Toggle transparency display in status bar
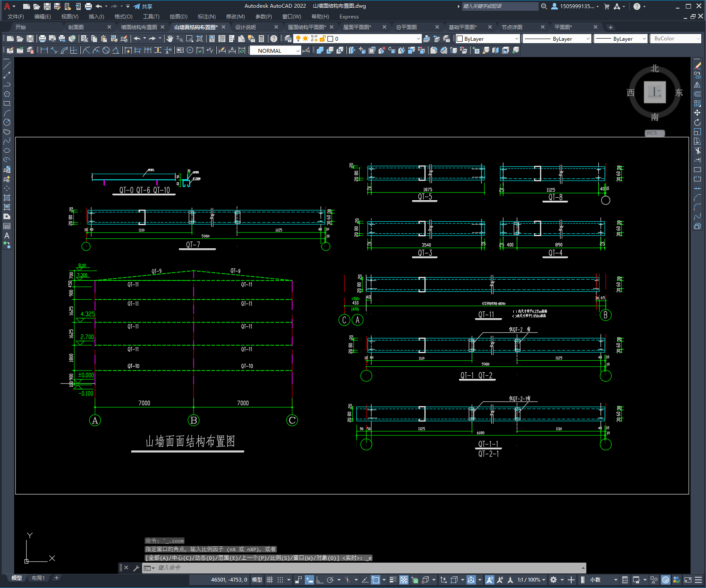Image resolution: width=706 pixels, height=588 pixels. [x=404, y=580]
